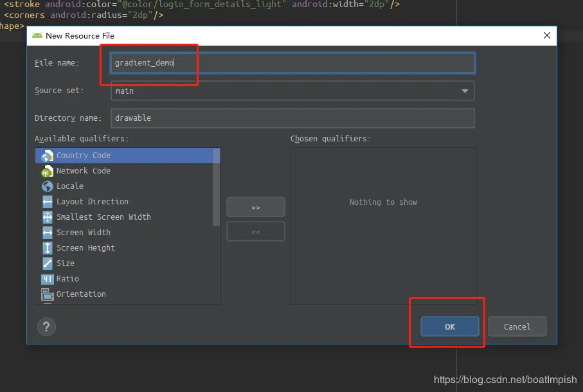Select the Screen Width row
583x392 pixels.
[x=124, y=233]
